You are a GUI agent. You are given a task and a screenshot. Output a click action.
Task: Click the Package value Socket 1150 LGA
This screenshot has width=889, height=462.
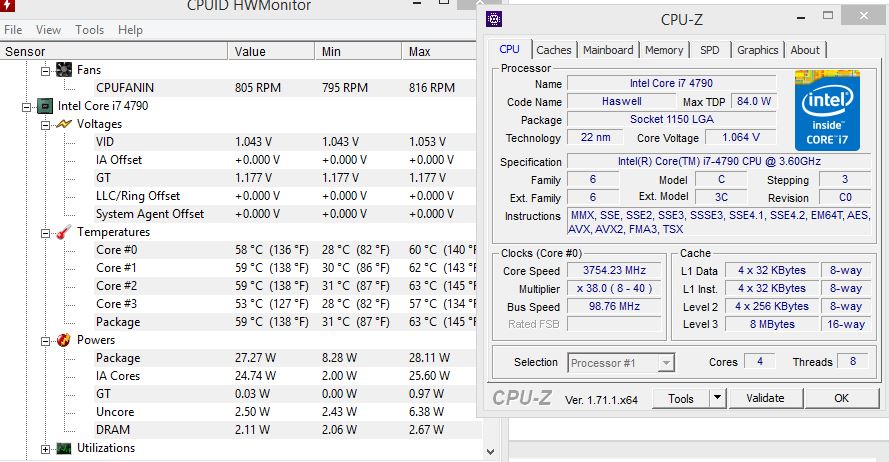tap(672, 120)
